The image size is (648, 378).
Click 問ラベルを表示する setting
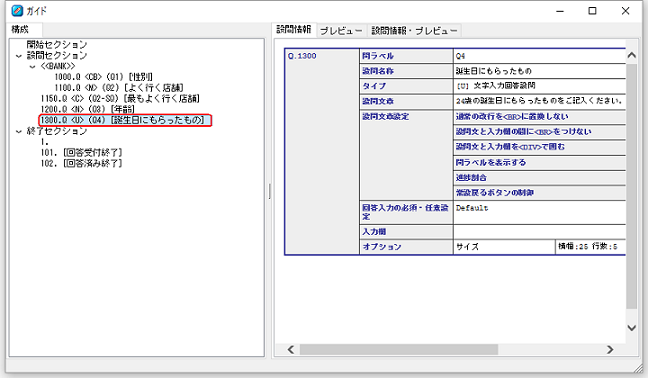coord(540,162)
